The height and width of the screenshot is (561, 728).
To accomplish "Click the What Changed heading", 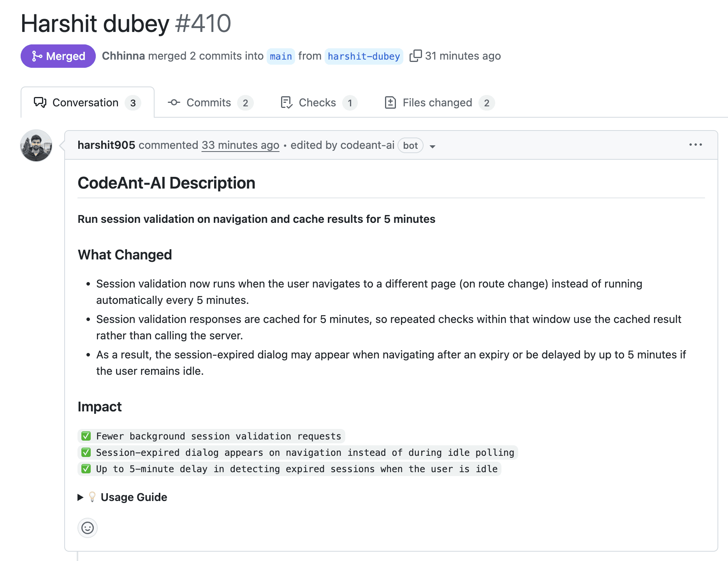I will pos(125,254).
